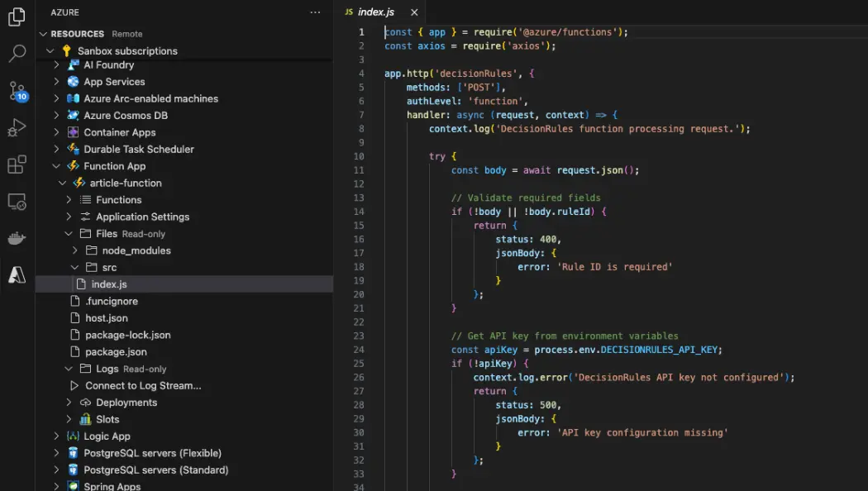
Task: Collapse the Files Read-only folder
Action: [x=69, y=234]
